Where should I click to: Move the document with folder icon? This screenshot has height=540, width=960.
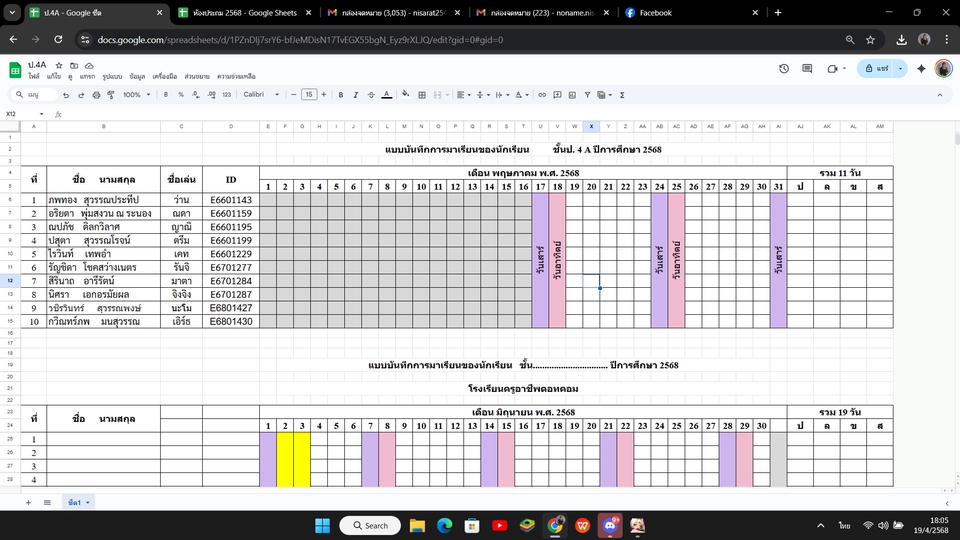click(74, 66)
